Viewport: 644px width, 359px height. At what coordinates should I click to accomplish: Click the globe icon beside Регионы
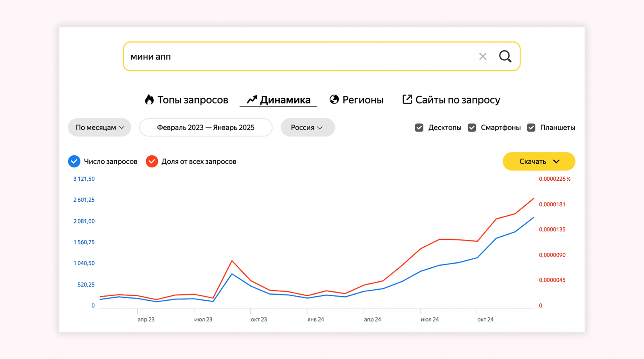(x=334, y=99)
